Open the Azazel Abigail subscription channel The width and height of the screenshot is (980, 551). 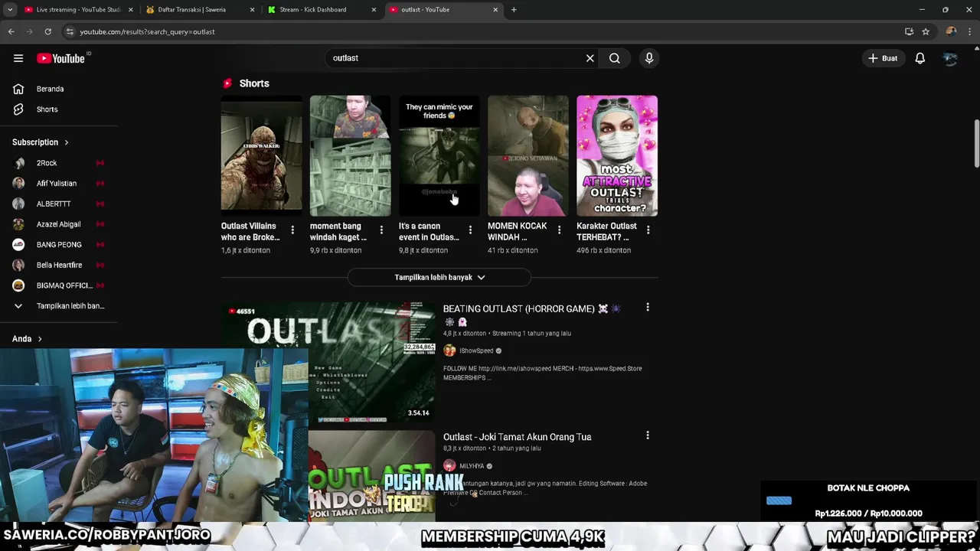pyautogui.click(x=57, y=224)
